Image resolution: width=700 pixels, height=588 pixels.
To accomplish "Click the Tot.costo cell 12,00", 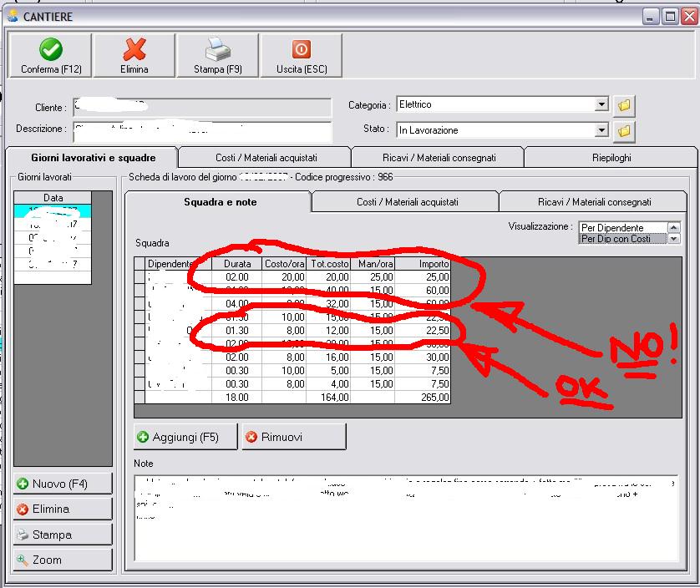I will [x=328, y=331].
